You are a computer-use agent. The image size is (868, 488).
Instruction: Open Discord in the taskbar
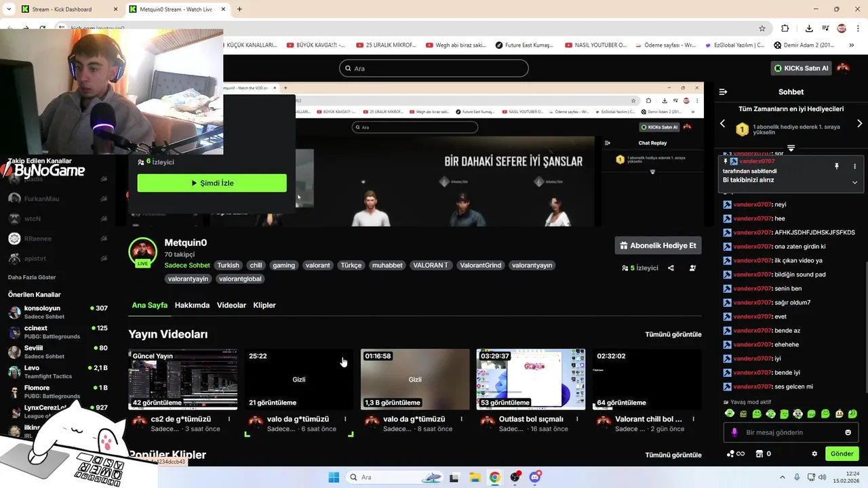pos(535,477)
